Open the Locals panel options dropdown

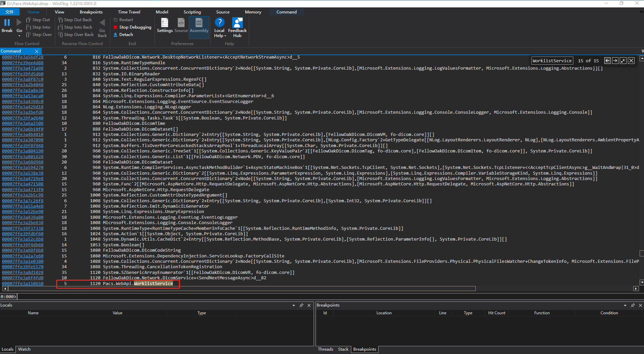point(293,305)
